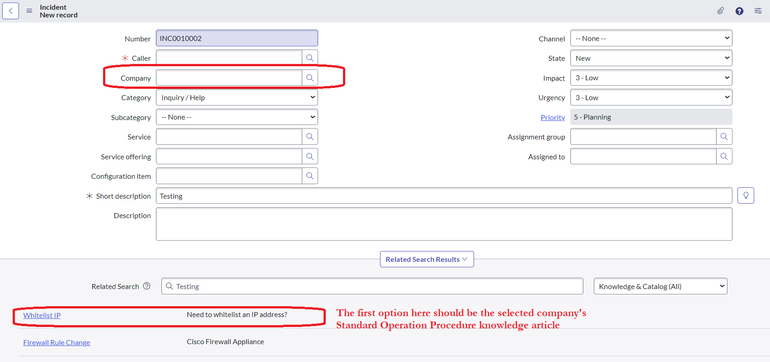Click into the Description text area
This screenshot has height=362, width=770.
tap(444, 224)
